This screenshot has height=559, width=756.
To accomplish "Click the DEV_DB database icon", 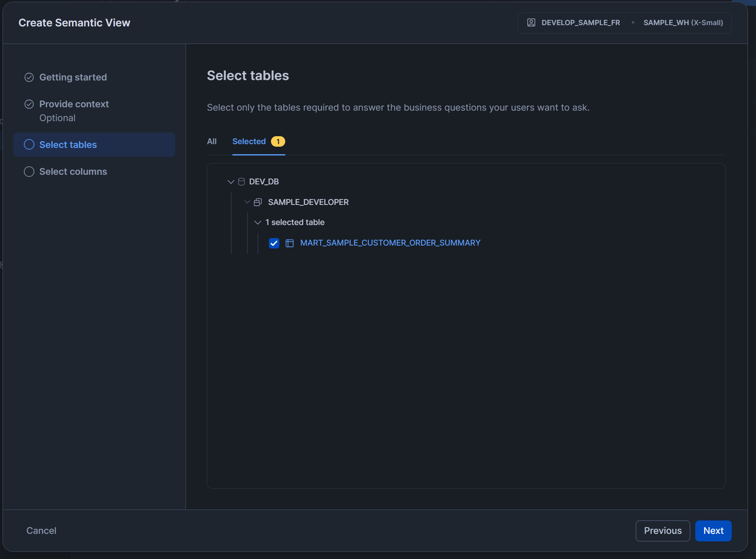I will click(x=241, y=181).
